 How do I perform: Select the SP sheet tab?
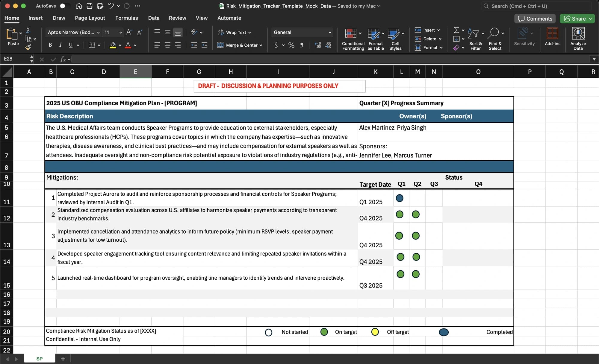(x=40, y=359)
